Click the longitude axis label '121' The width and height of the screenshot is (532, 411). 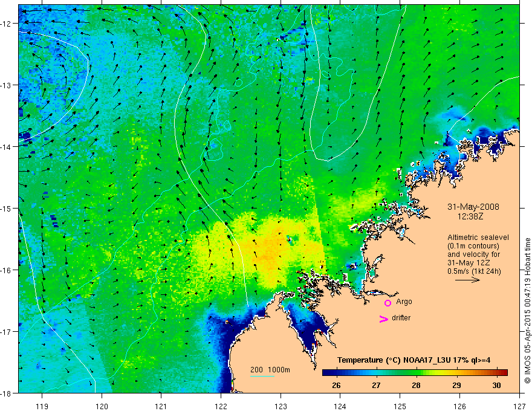[x=161, y=406]
